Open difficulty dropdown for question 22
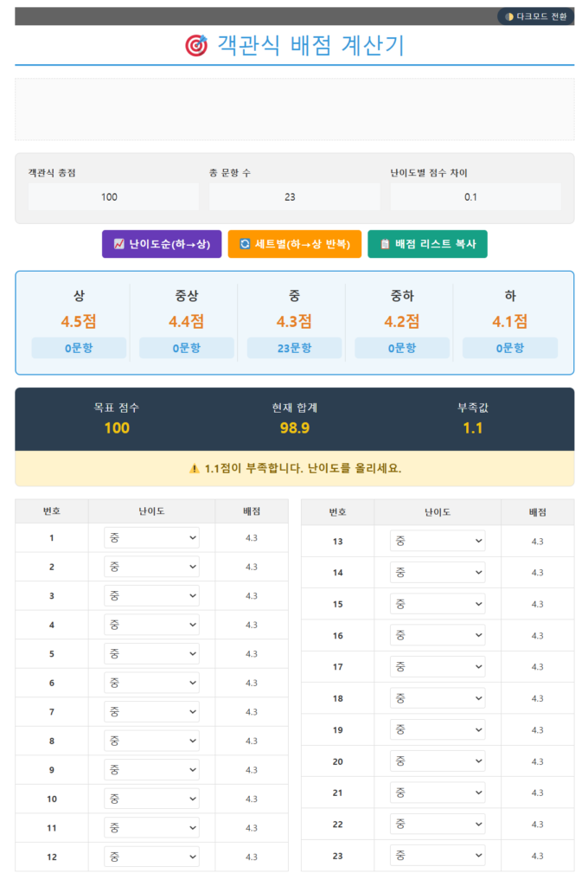588x886 pixels. click(x=438, y=825)
